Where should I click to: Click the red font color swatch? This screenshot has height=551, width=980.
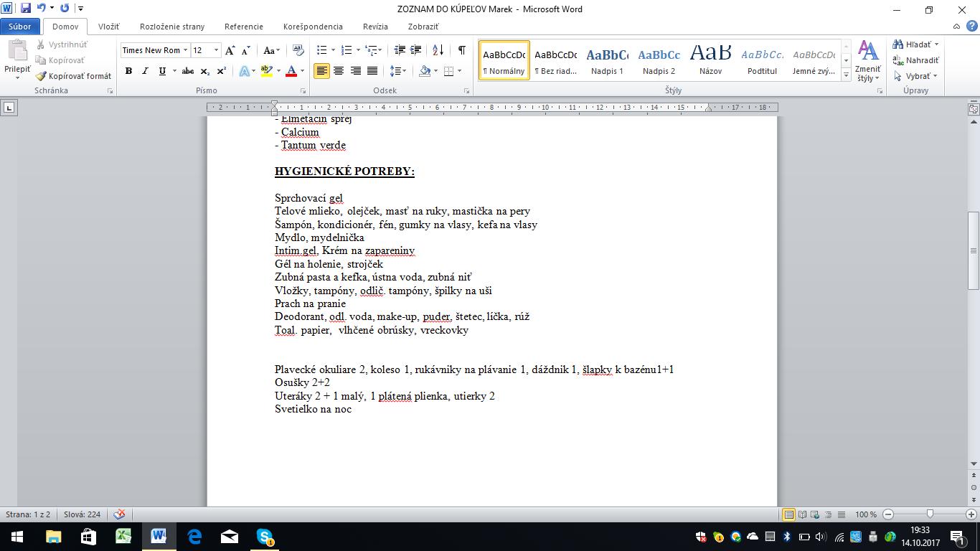coord(291,71)
